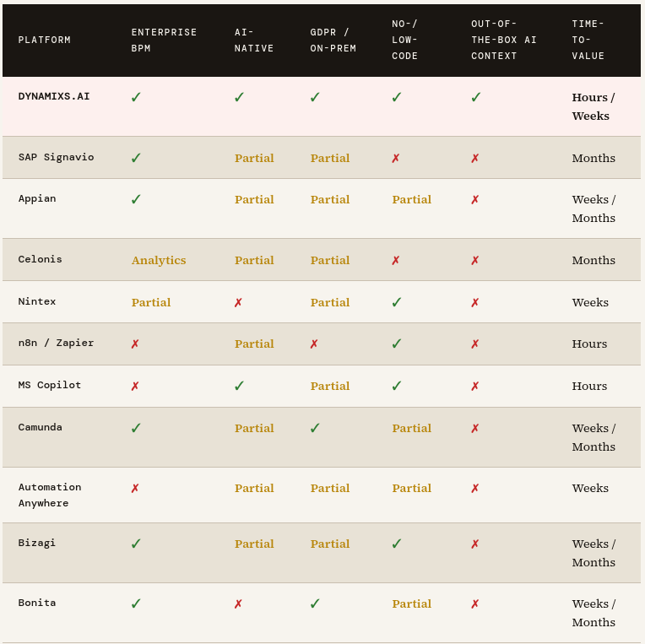Click Automation Anywhere's Enterprise BPM red cross
The image size is (645, 644).
click(x=135, y=488)
